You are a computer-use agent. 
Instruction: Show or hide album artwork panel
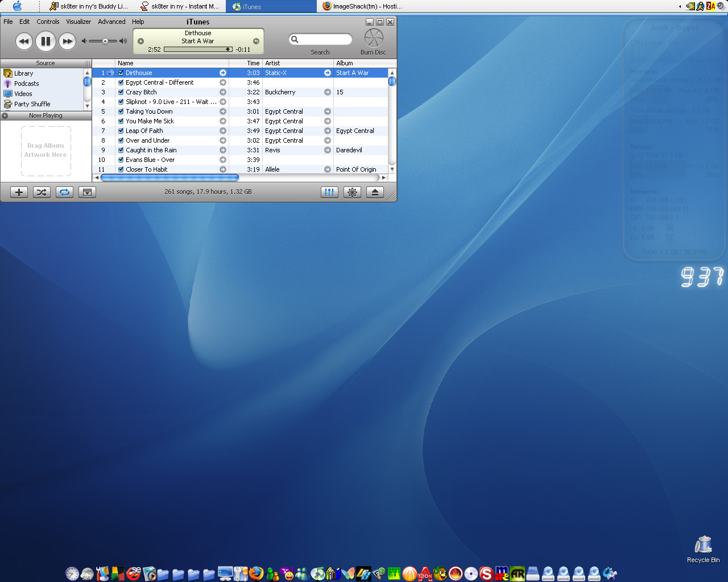pos(87,192)
